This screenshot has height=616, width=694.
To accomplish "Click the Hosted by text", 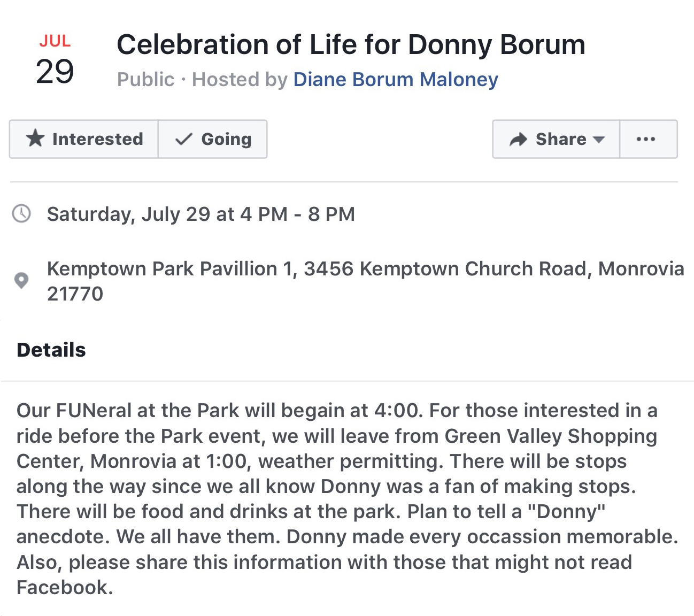I will (240, 79).
